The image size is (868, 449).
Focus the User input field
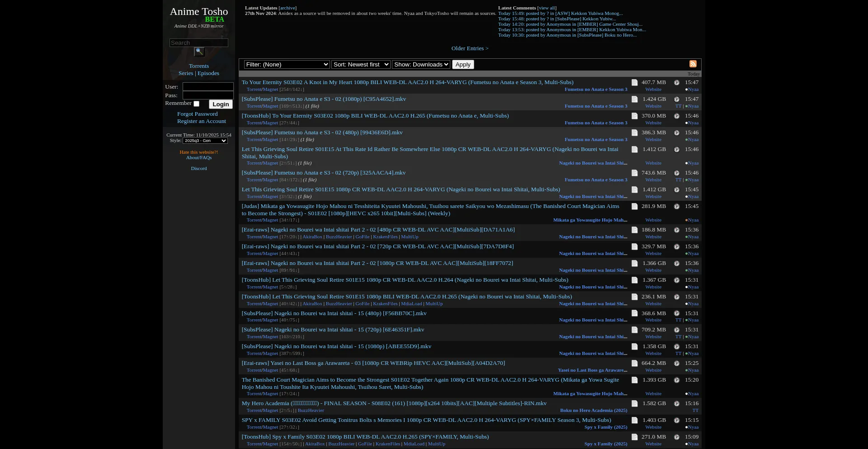coord(208,87)
